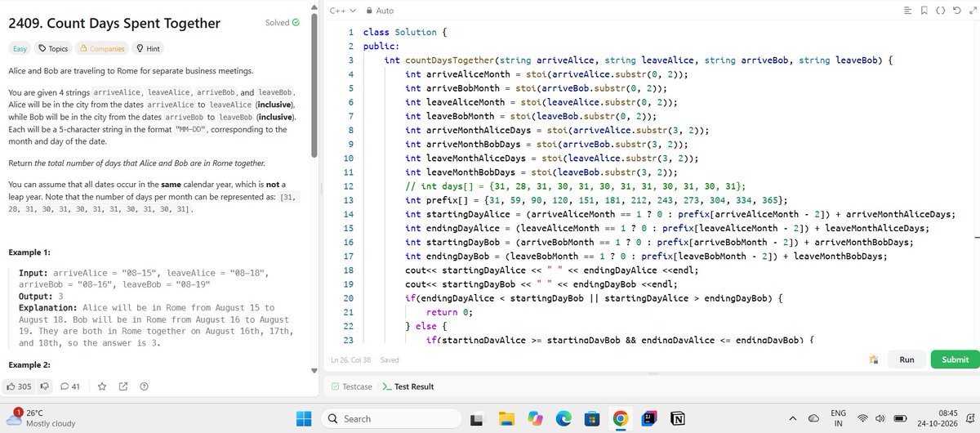
Task: Show the Hint for this problem
Action: [x=148, y=48]
